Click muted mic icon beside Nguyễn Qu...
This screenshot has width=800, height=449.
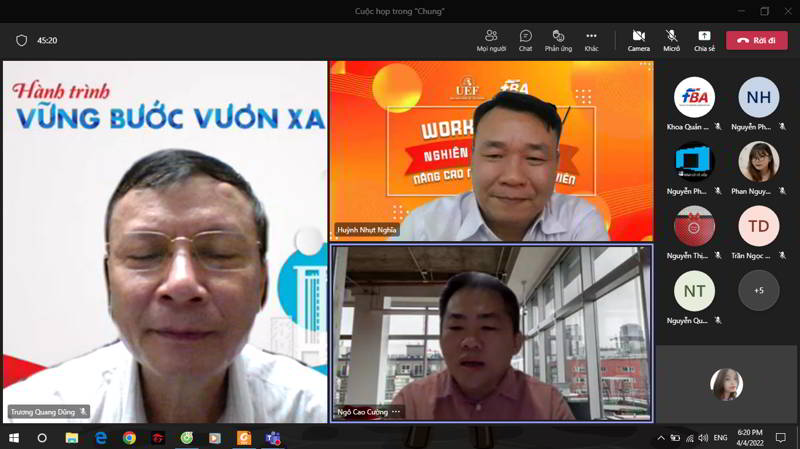click(x=718, y=320)
